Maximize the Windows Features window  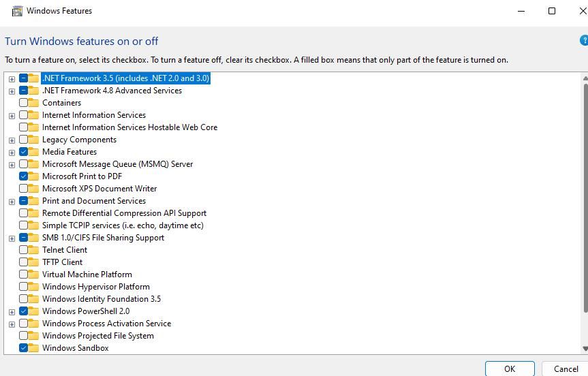552,11
